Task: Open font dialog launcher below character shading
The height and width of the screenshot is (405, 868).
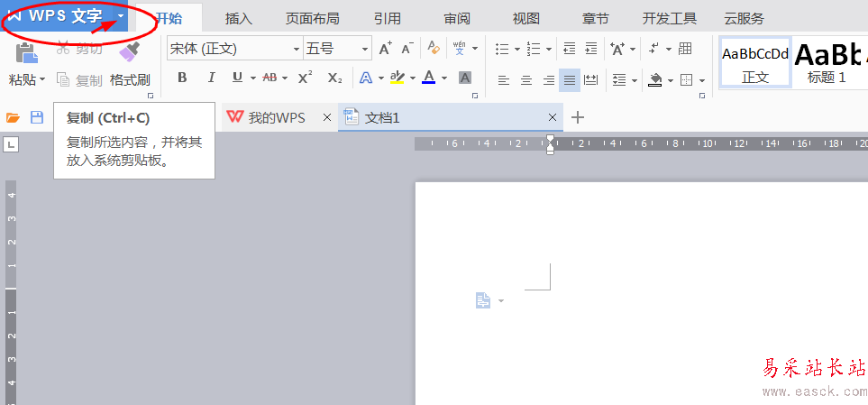Action: pyautogui.click(x=474, y=96)
